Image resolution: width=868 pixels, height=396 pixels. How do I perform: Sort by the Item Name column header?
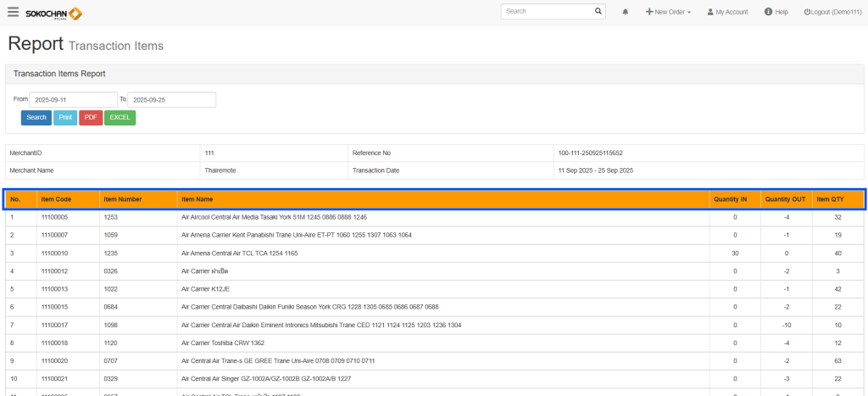click(197, 200)
